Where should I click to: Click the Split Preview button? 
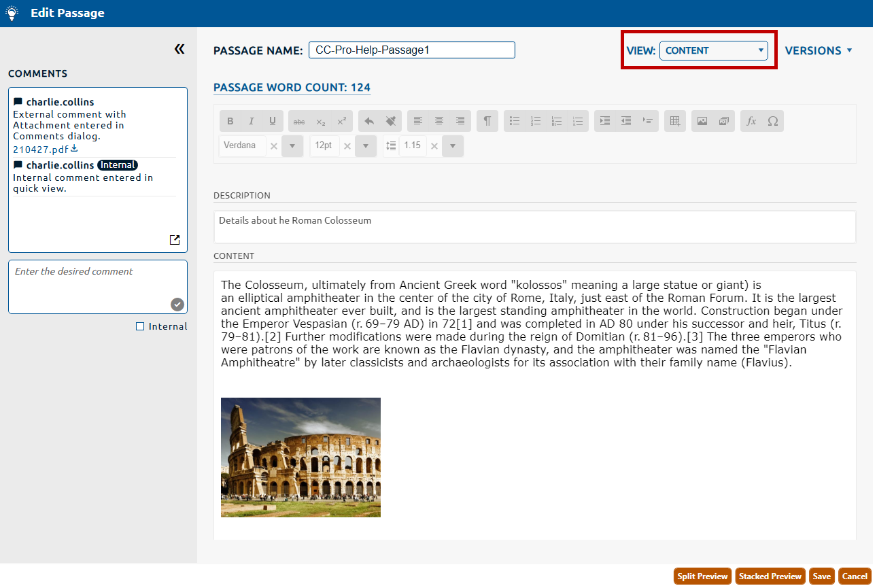(702, 576)
